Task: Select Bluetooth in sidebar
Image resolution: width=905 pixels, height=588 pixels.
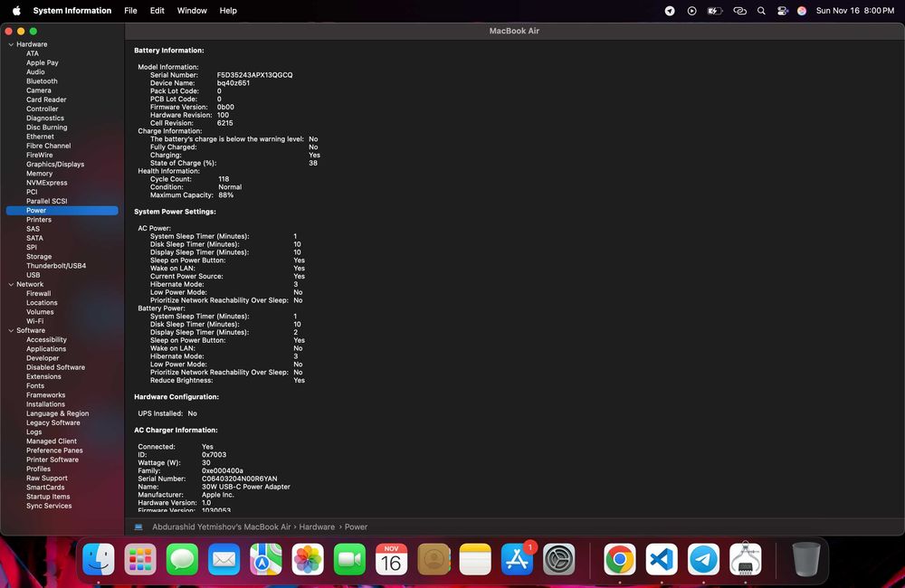Action: (42, 81)
